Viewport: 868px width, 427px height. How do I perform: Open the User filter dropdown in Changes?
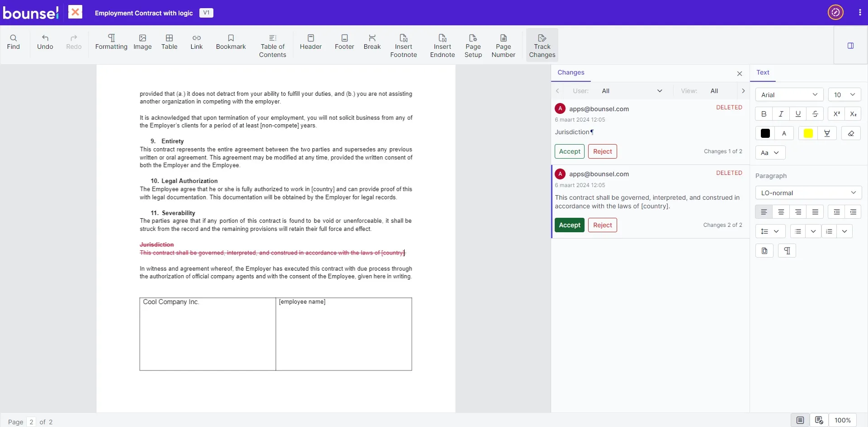pyautogui.click(x=632, y=91)
